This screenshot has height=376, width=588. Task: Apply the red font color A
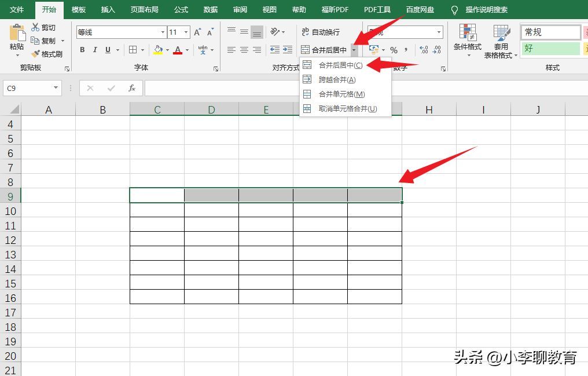178,49
